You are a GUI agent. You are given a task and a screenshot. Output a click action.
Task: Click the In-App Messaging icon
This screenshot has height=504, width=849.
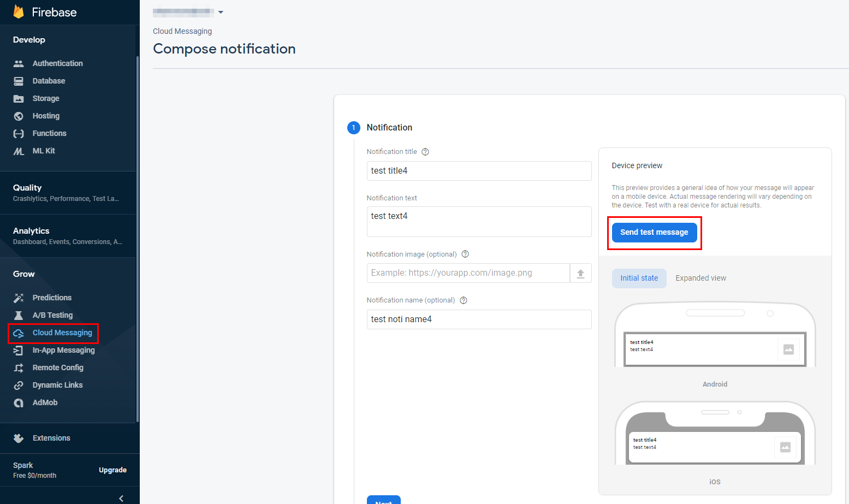pyautogui.click(x=19, y=350)
